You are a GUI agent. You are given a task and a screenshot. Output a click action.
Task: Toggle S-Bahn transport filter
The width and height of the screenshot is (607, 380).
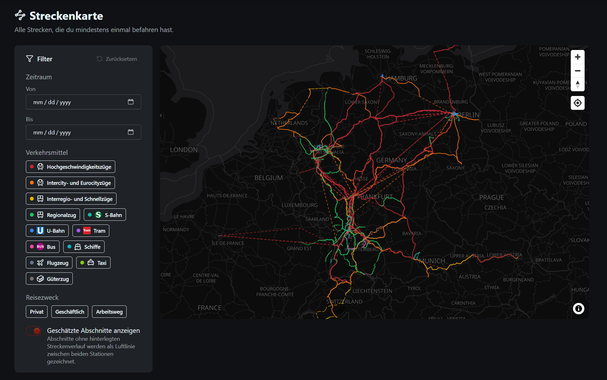(x=105, y=215)
